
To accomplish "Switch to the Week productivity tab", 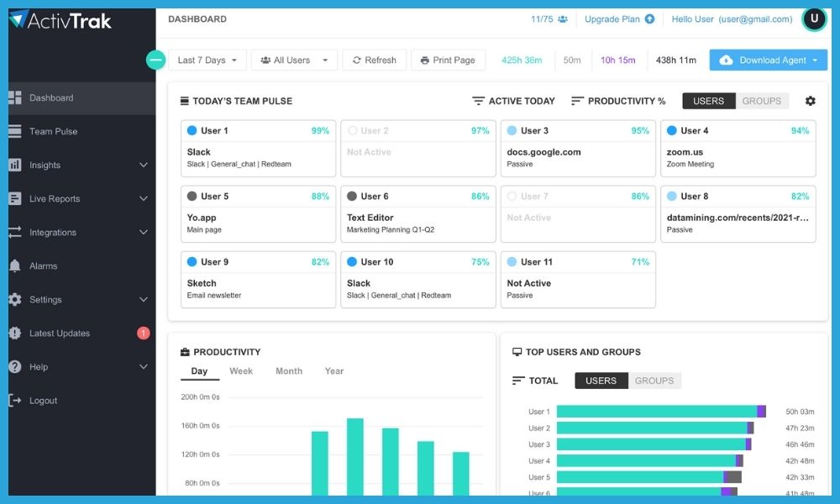I will pyautogui.click(x=241, y=371).
